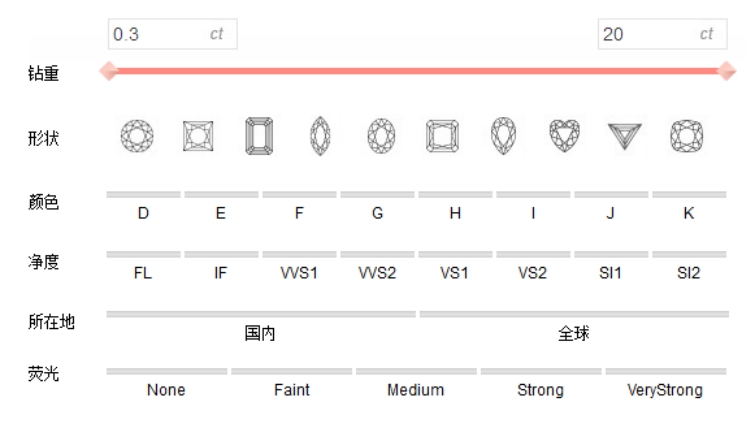Click the minimum carat input field
The image size is (748, 422).
[x=160, y=34]
